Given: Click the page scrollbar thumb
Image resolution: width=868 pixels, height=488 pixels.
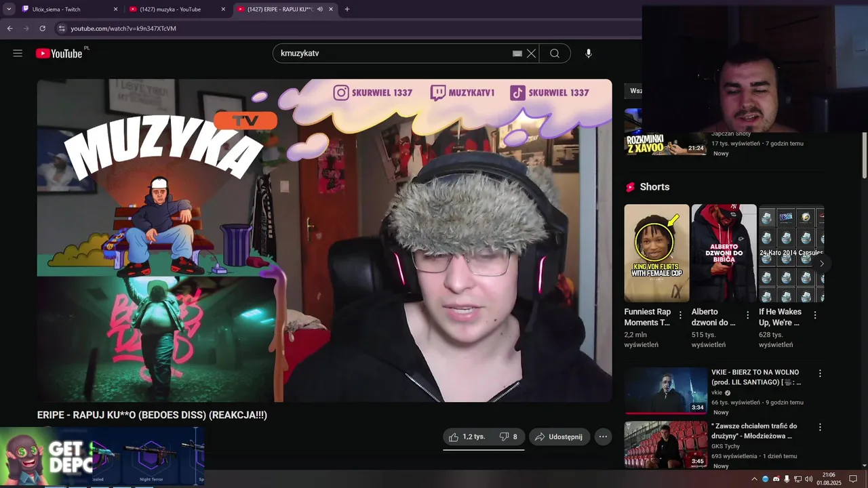Looking at the screenshot, I should click(864, 156).
